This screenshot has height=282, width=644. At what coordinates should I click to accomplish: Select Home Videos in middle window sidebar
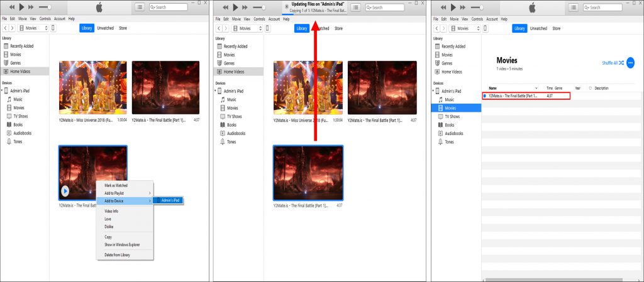click(x=239, y=72)
